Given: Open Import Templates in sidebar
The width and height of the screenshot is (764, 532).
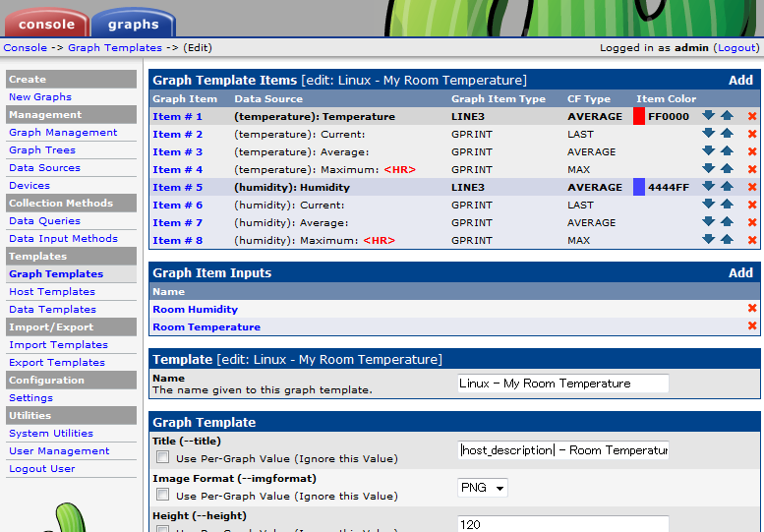Looking at the screenshot, I should click(x=58, y=344).
